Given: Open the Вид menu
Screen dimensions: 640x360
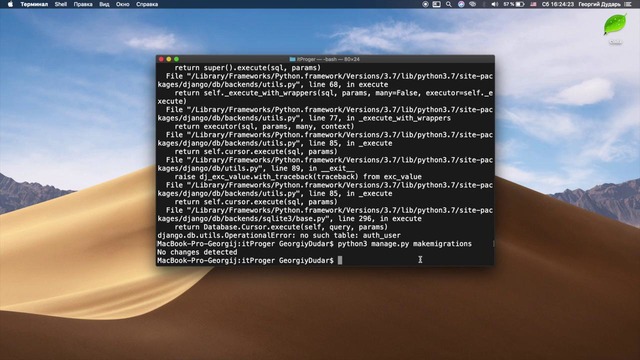Looking at the screenshot, I should (x=104, y=4).
